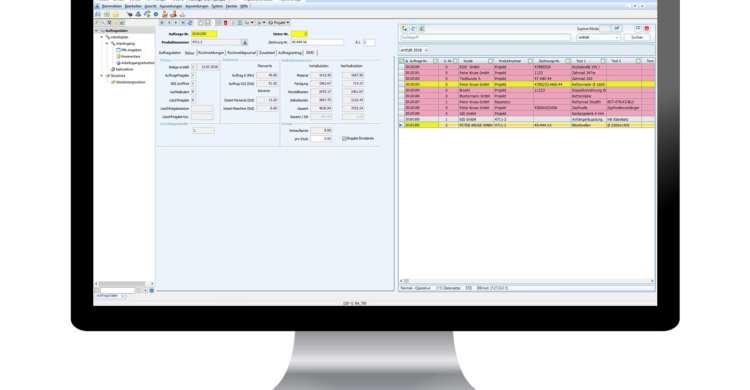Click the lookup icon next to Produktnummer field

[244, 43]
